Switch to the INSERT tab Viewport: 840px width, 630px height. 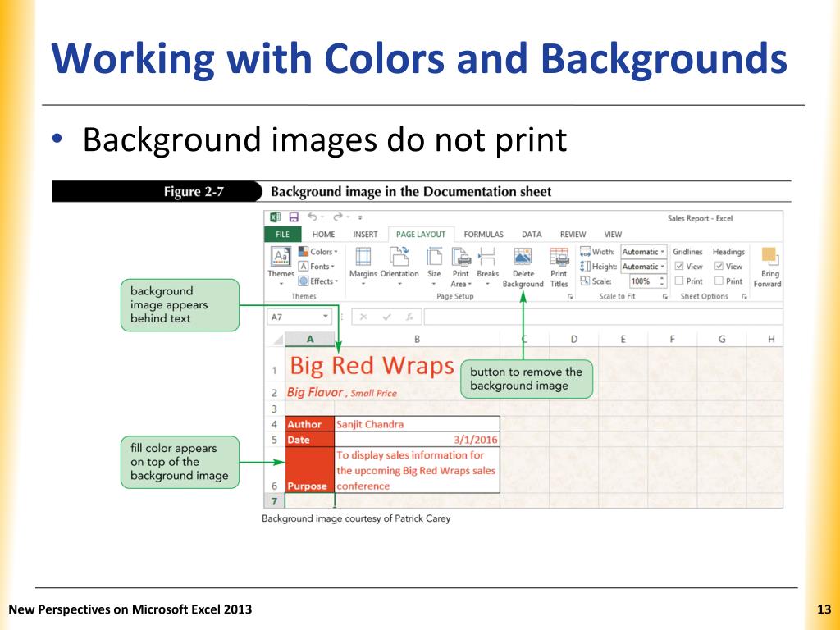coord(365,234)
